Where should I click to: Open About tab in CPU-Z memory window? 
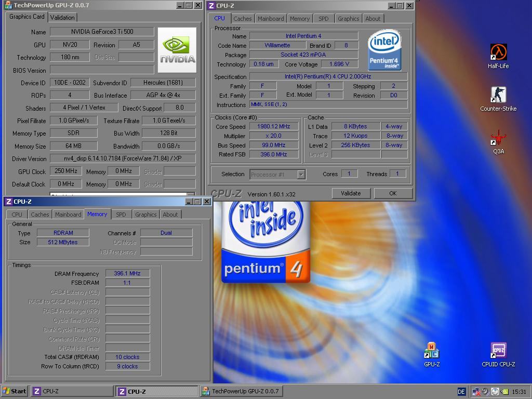click(170, 215)
